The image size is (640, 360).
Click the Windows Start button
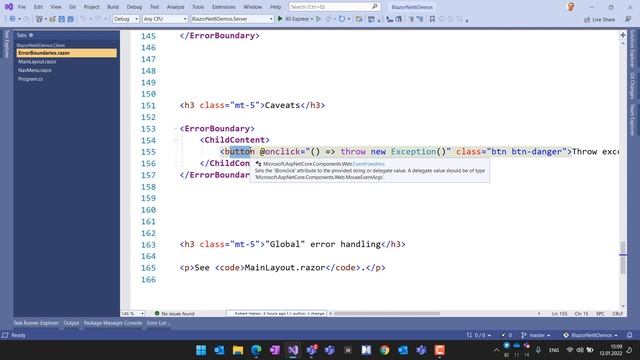click(x=201, y=350)
